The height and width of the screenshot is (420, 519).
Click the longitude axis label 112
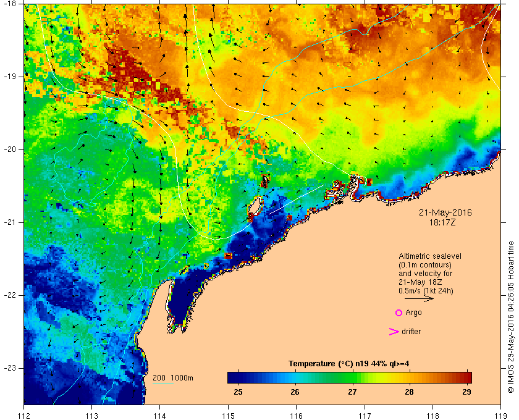pos(24,415)
